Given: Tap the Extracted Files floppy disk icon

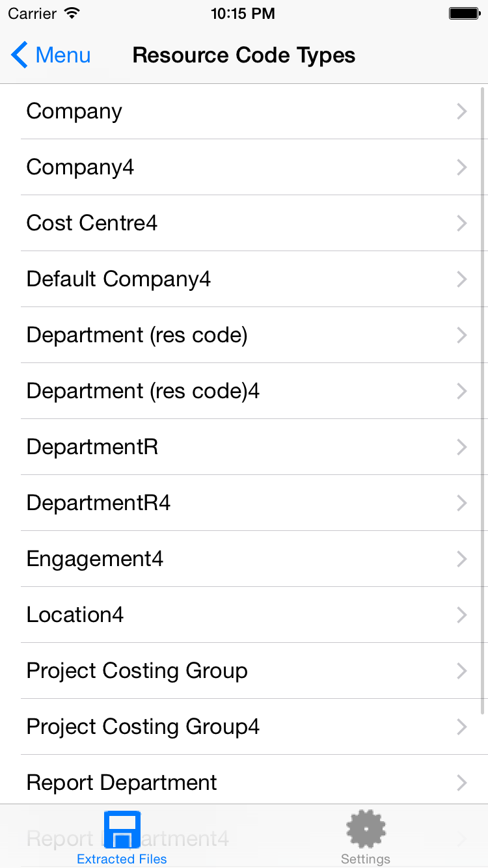Looking at the screenshot, I should coord(122,829).
